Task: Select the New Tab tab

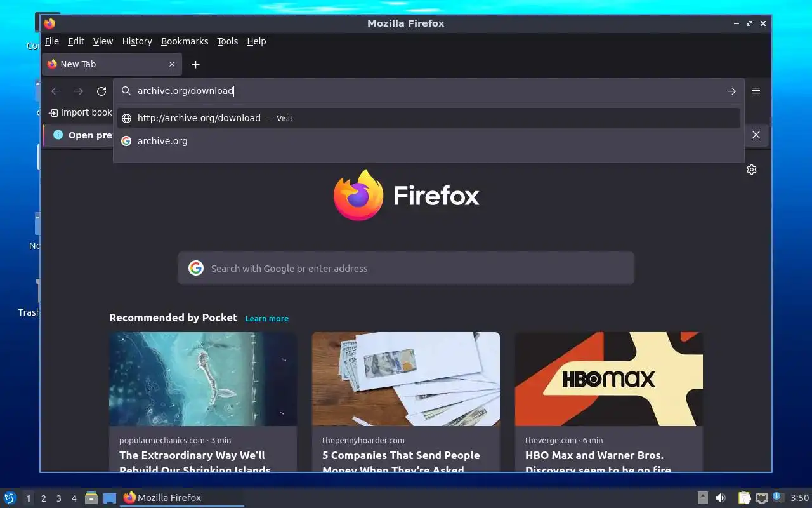Action: pos(112,64)
